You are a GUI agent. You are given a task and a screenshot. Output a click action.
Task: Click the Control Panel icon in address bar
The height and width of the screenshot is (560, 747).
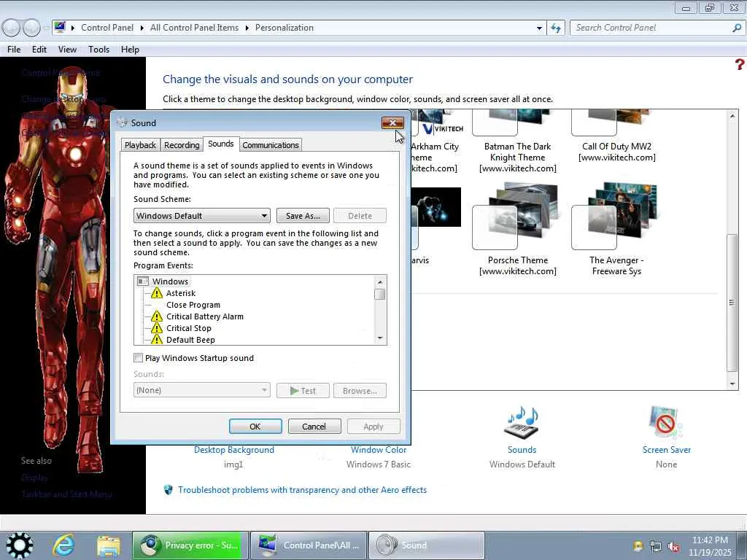pos(60,27)
